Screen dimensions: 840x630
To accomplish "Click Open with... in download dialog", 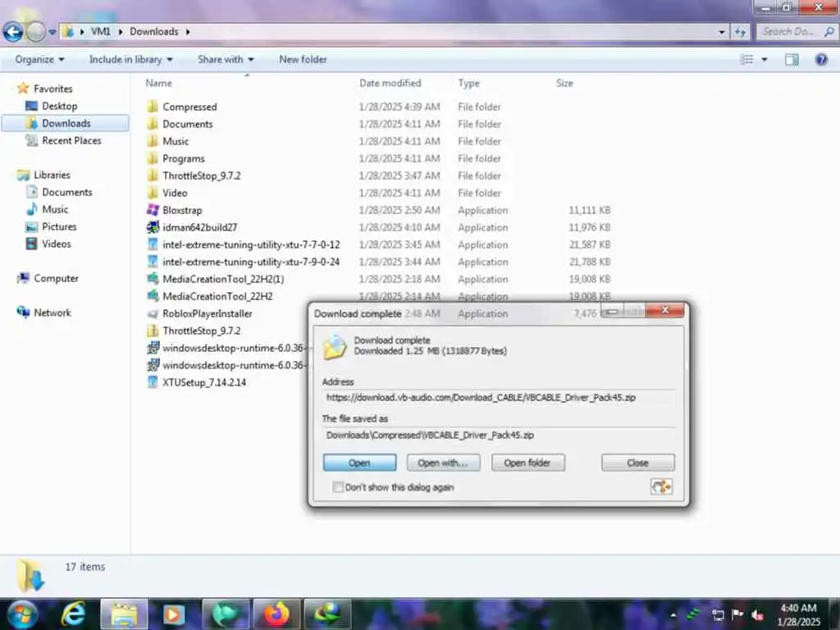I will (443, 463).
